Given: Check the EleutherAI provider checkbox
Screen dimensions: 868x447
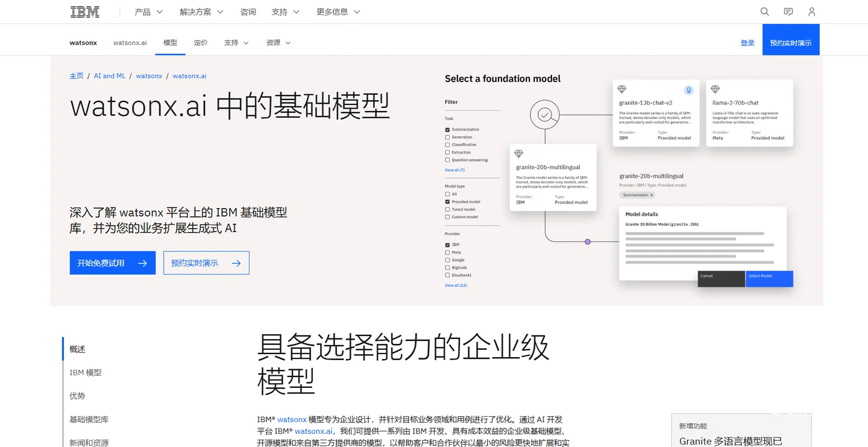Looking at the screenshot, I should click(447, 275).
